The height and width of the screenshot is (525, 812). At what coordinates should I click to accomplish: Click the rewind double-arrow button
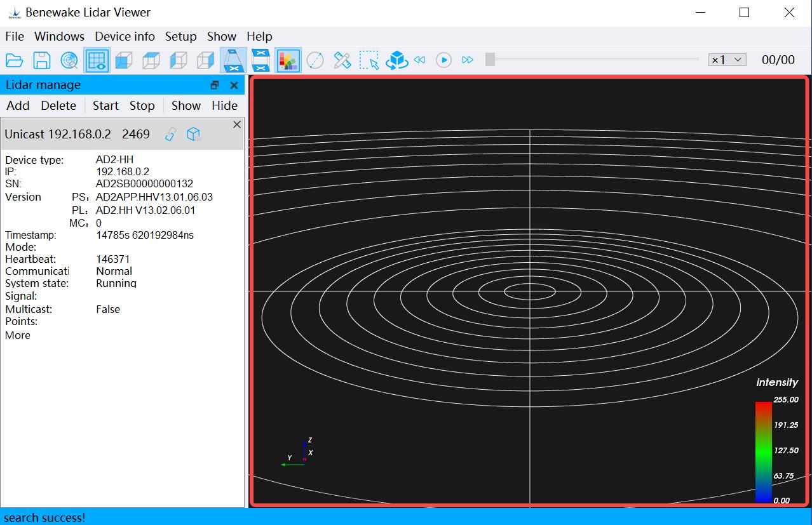419,60
